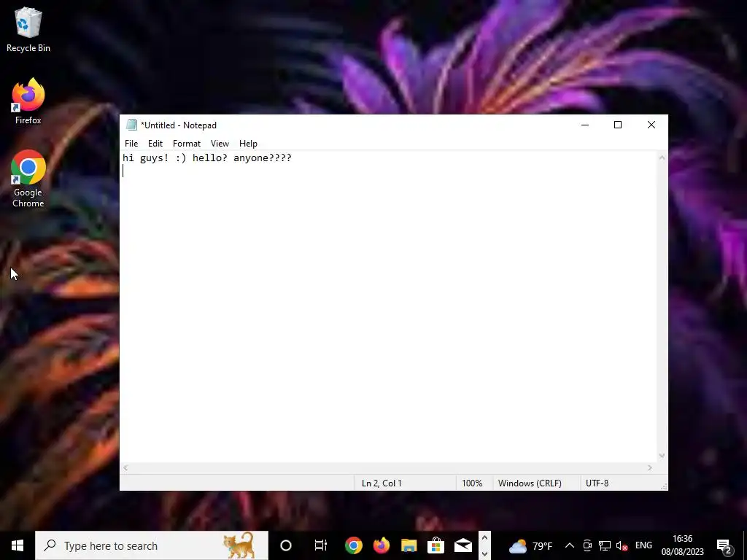Launch Firefox from the taskbar
This screenshot has width=747, height=560.
381,545
